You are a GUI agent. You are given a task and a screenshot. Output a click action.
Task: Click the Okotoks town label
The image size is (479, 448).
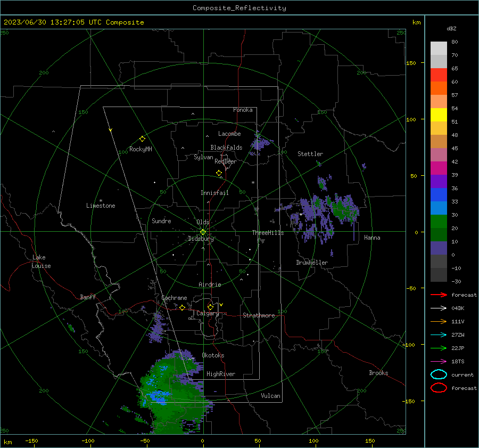[213, 355]
